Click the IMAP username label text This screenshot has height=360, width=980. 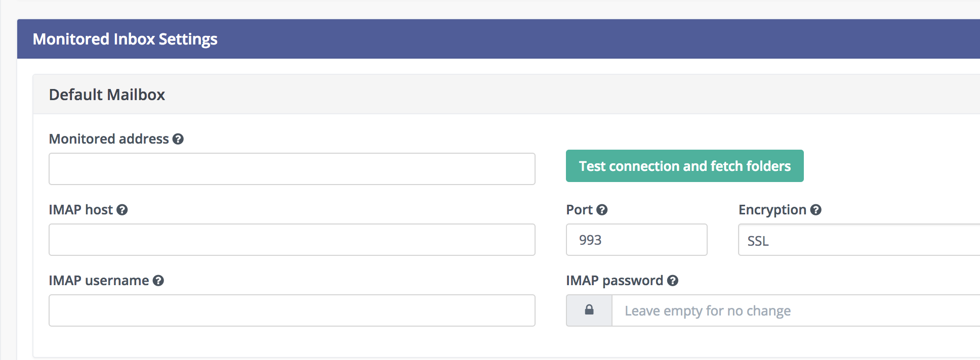coord(99,281)
